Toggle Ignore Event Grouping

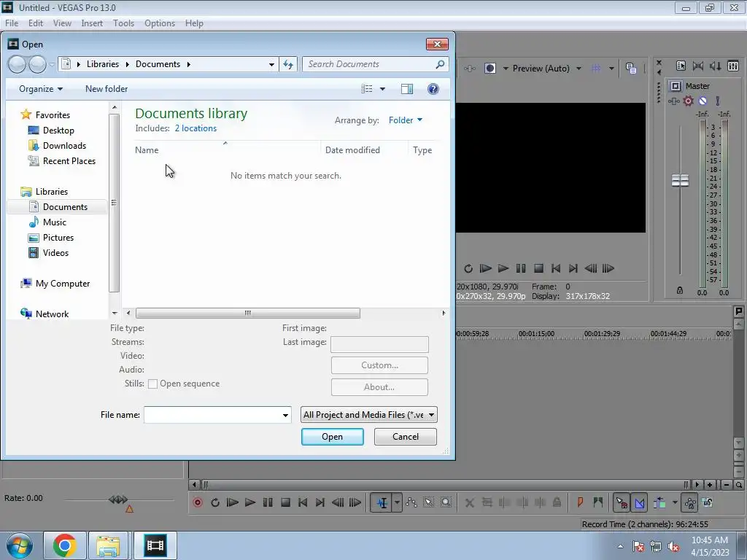pyautogui.click(x=708, y=502)
